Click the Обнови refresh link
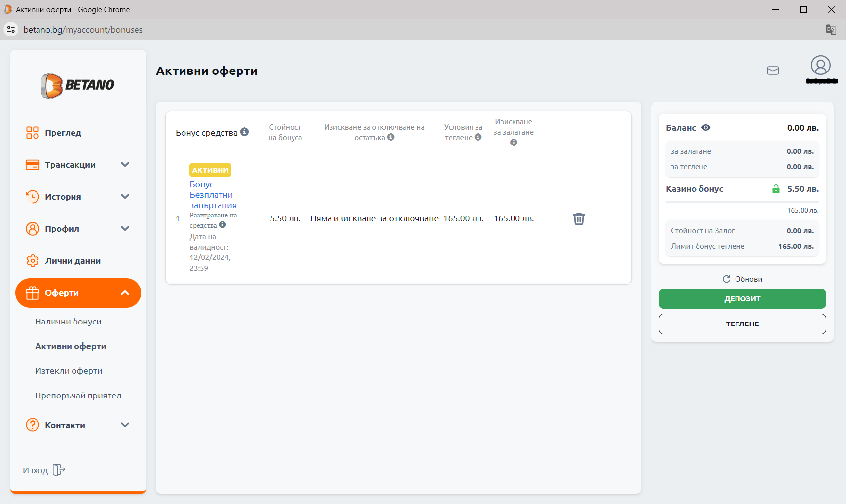This screenshot has width=846, height=504. coord(742,279)
